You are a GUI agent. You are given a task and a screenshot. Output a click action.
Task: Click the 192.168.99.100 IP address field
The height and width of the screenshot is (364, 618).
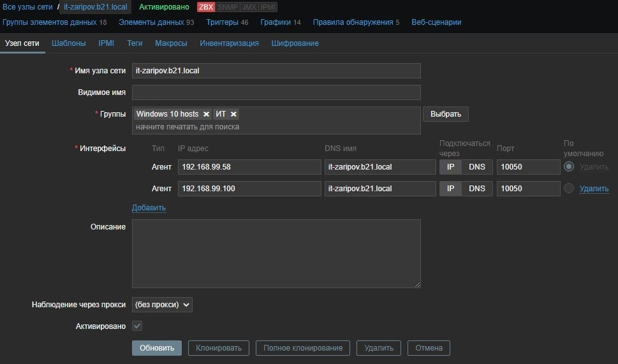pyautogui.click(x=249, y=189)
